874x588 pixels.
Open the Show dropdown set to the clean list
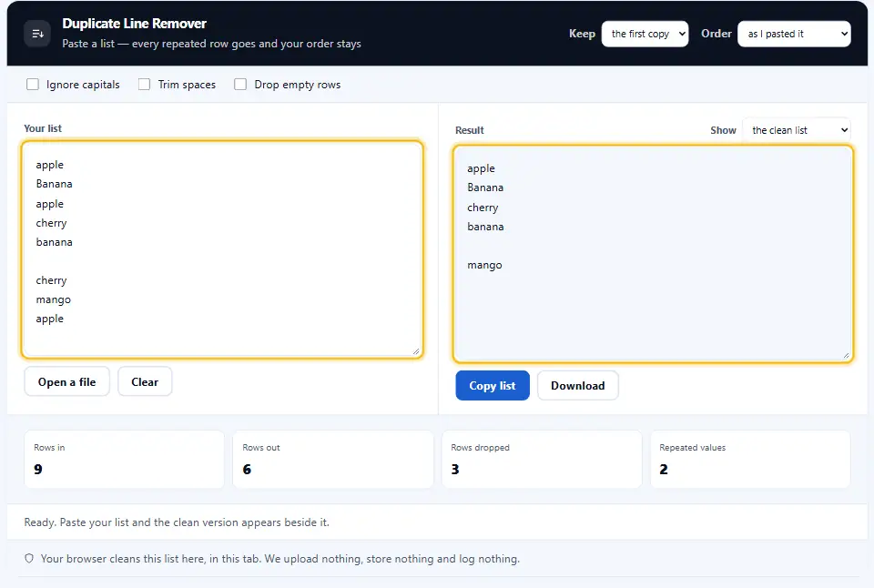click(x=797, y=130)
